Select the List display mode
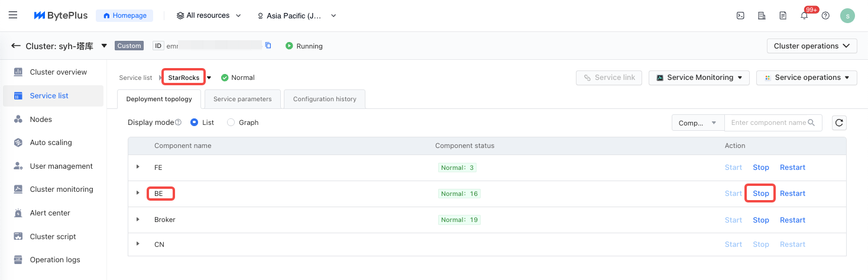 pyautogui.click(x=195, y=123)
